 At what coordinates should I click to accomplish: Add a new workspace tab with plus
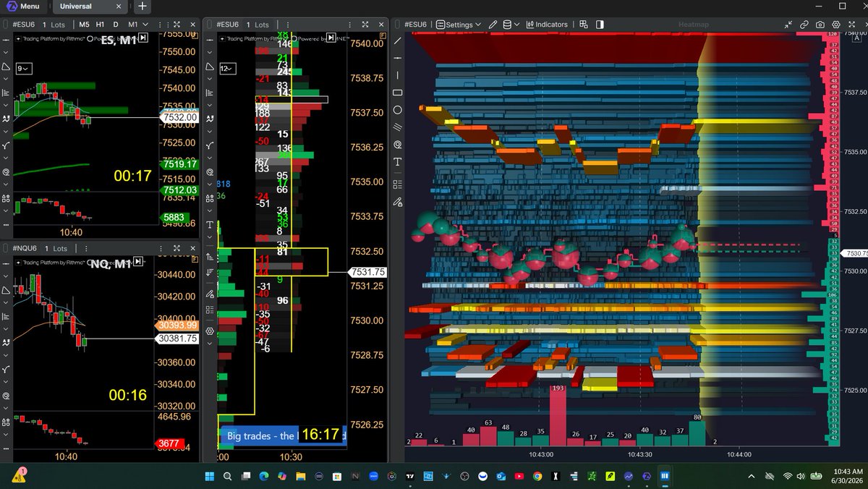[x=142, y=6]
